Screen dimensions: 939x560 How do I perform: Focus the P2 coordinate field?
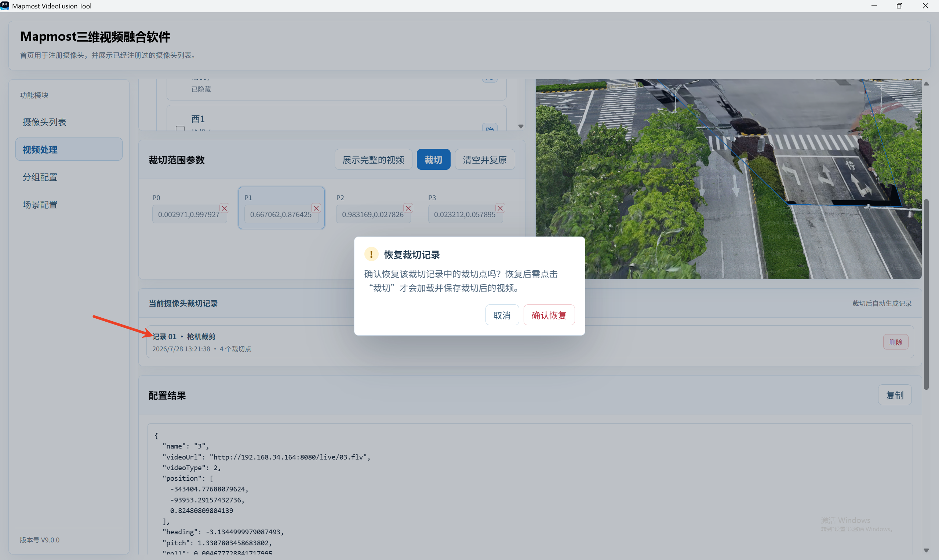pos(374,214)
